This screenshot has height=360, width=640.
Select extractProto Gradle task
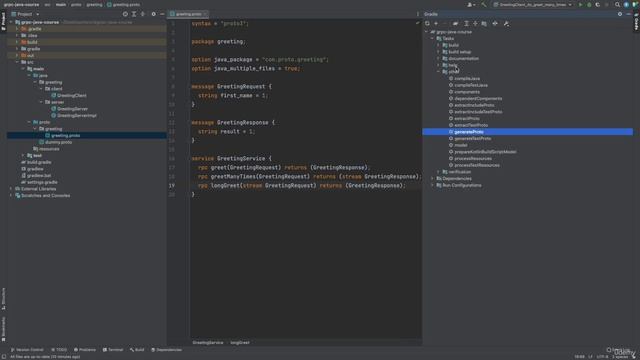pyautogui.click(x=467, y=118)
